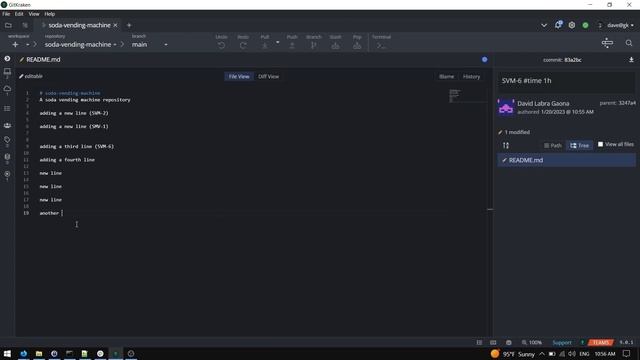Open the Edit menu

point(19,14)
